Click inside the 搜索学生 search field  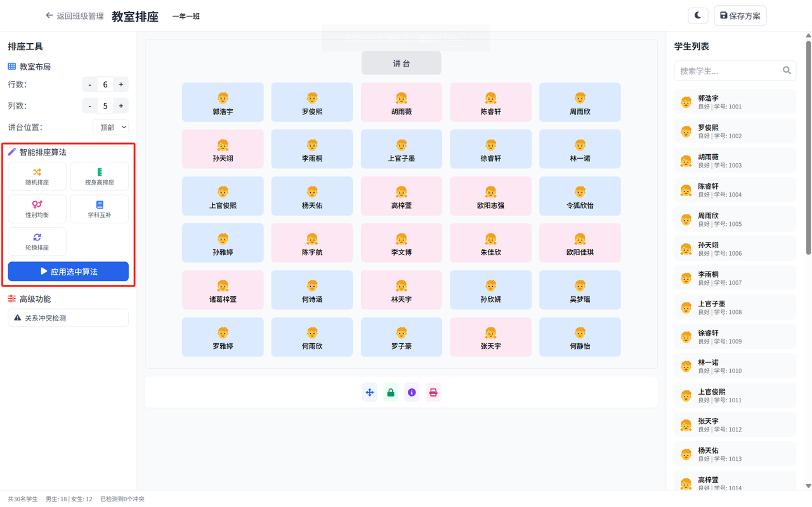[x=730, y=70]
